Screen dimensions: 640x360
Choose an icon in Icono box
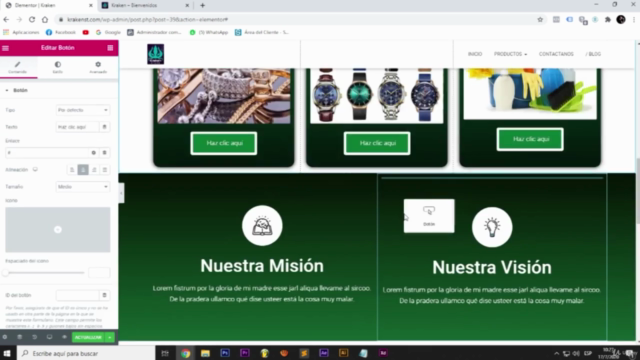(x=58, y=230)
